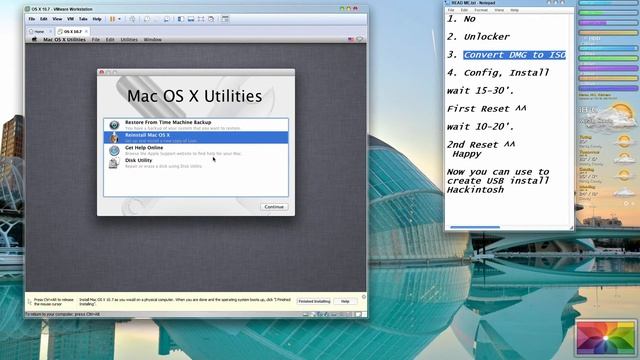
Task: Select the OS X 10.7 tab
Action: (x=72, y=31)
